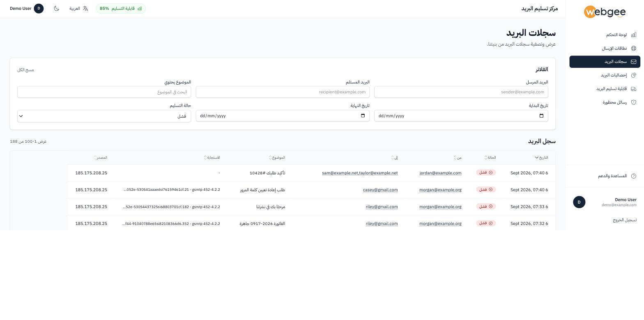
Task: Sort by the الحالة column
Action: coord(490,158)
